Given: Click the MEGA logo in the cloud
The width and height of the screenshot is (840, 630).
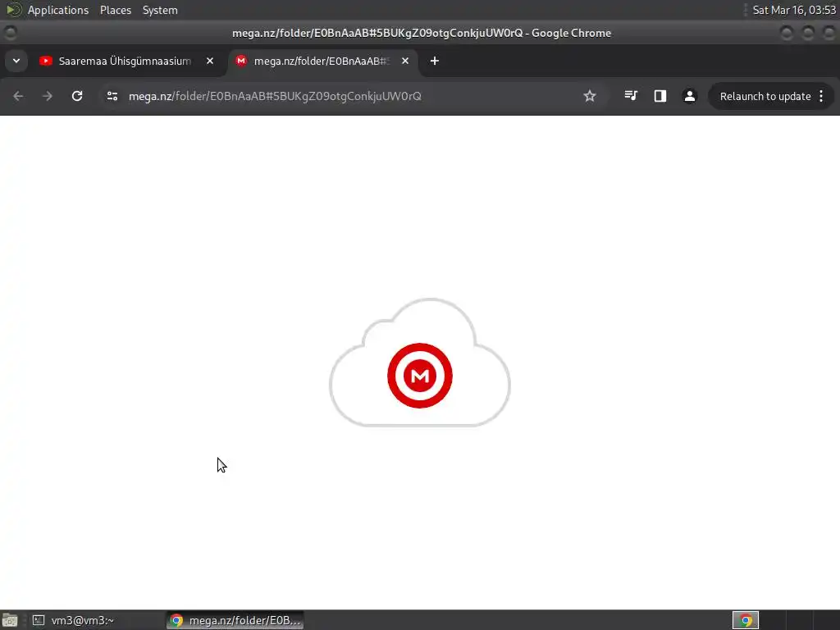Looking at the screenshot, I should click(x=420, y=376).
